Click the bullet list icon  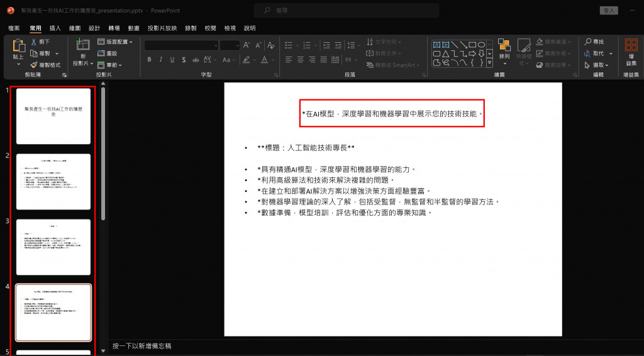tap(289, 45)
